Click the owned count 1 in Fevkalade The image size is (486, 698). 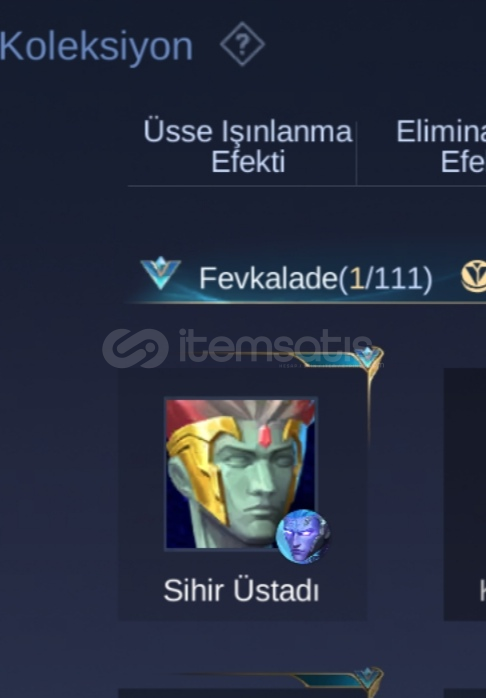pos(357,279)
